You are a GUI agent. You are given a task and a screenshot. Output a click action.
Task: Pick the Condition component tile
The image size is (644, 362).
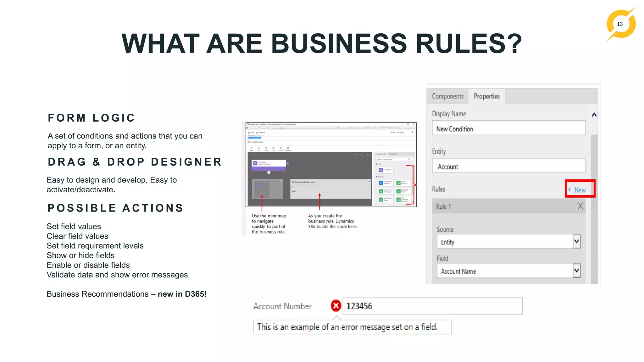point(385,170)
